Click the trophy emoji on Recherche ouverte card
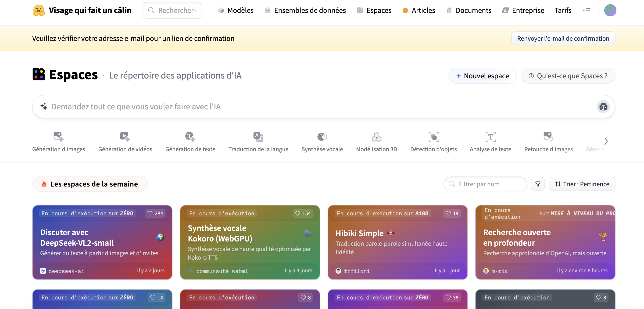The image size is (644, 309). tap(603, 237)
